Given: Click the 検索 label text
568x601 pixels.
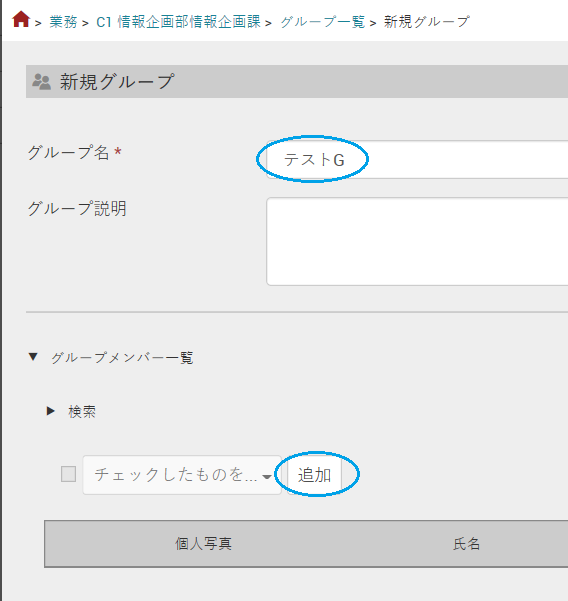Looking at the screenshot, I should [82, 412].
